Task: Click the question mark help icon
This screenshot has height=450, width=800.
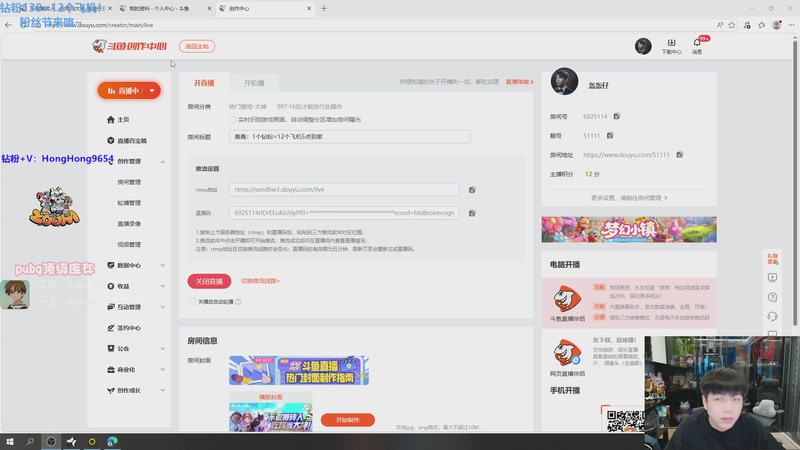Action: tap(772, 297)
